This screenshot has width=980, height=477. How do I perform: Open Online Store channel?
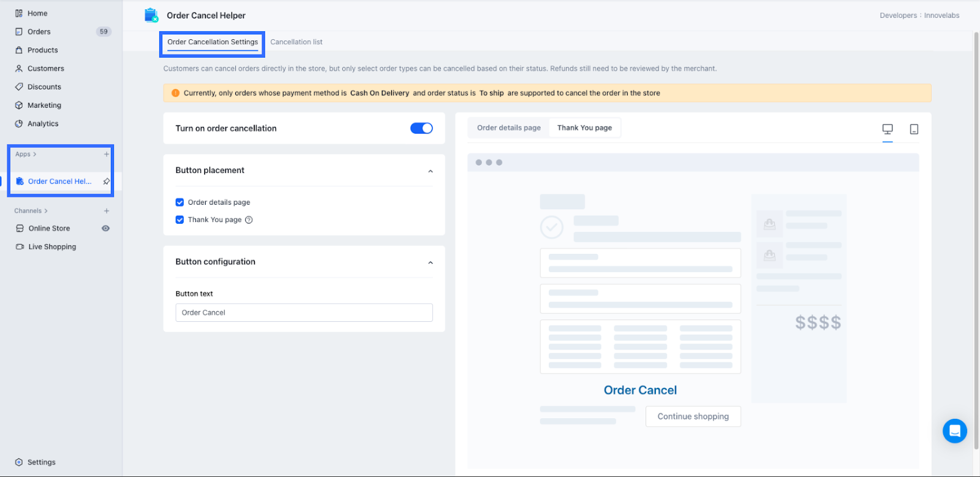(49, 229)
